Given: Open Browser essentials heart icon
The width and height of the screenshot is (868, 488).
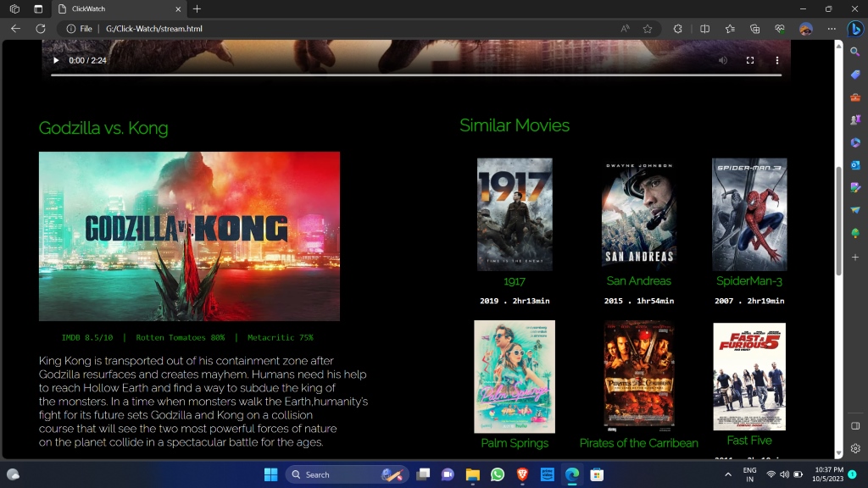Looking at the screenshot, I should click(x=780, y=29).
